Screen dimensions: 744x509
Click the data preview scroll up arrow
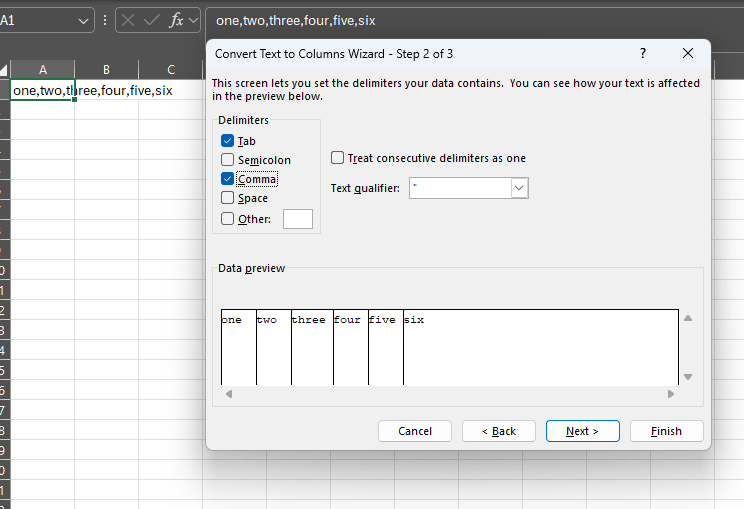[688, 318]
